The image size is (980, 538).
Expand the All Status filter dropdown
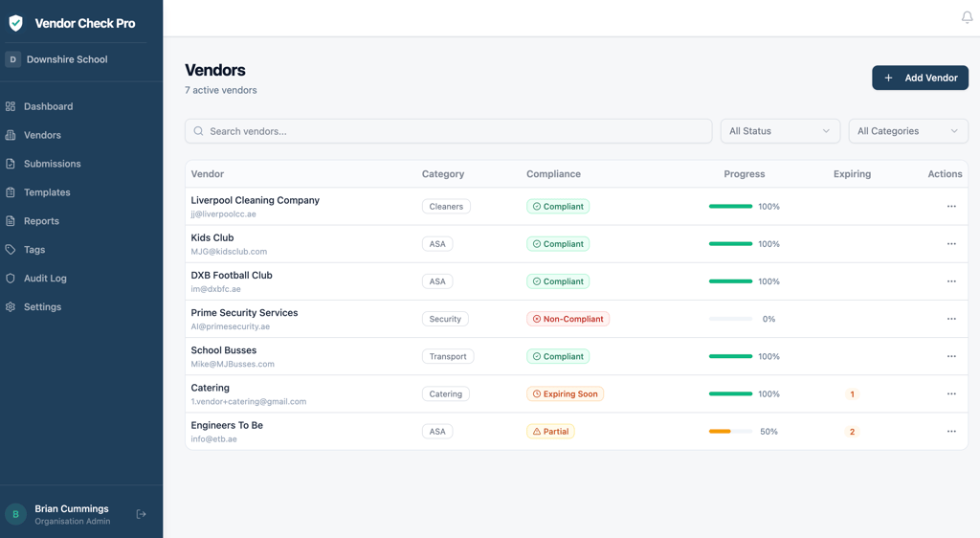(x=779, y=131)
